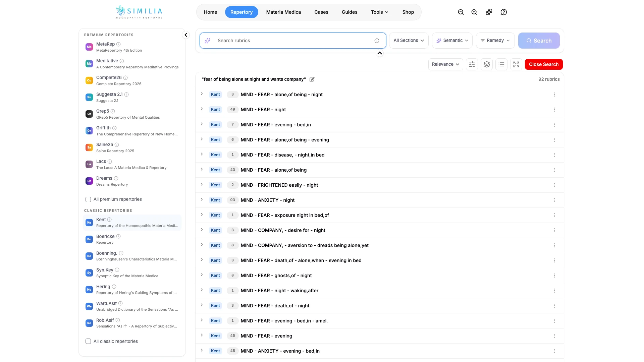Toggle fullscreen expand icon
Viewport: 644px width, 362px height.
[516, 64]
